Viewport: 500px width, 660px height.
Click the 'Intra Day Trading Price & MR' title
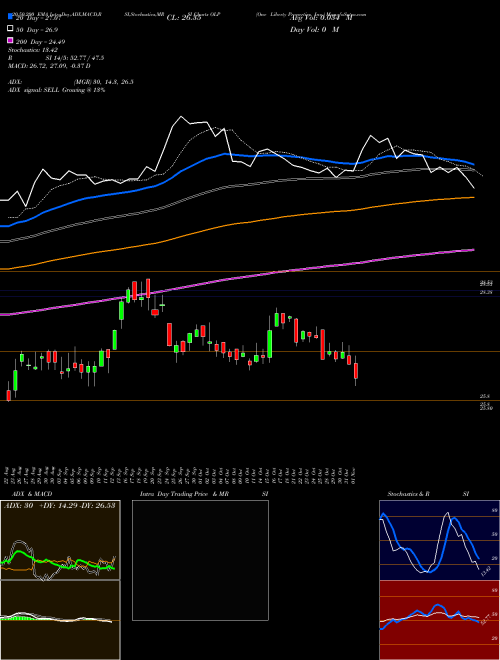[184, 494]
